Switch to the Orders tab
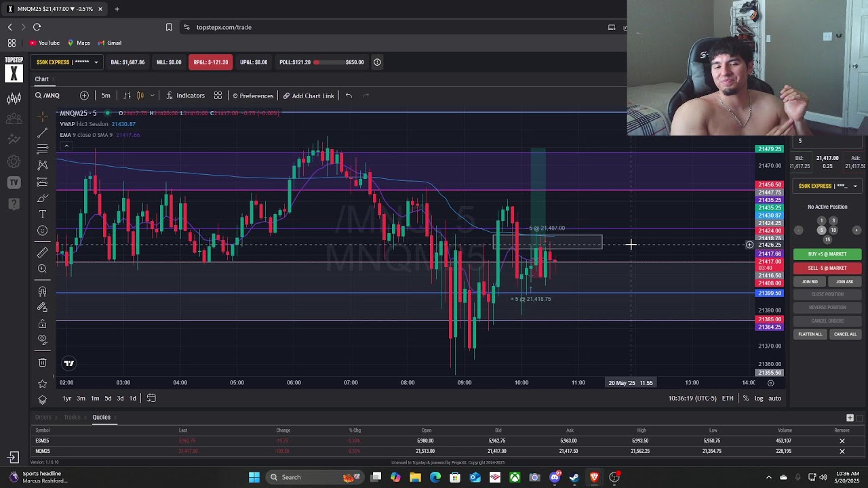868x488 pixels. coord(43,417)
